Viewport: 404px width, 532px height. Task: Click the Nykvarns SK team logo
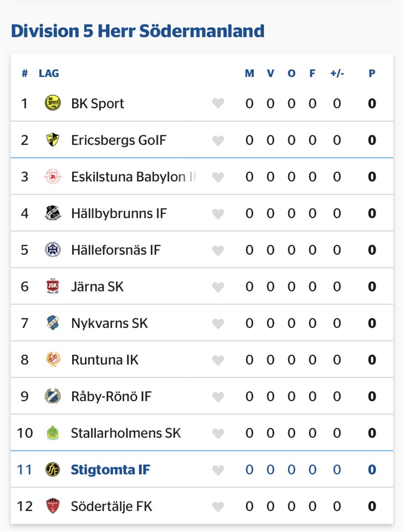[53, 323]
